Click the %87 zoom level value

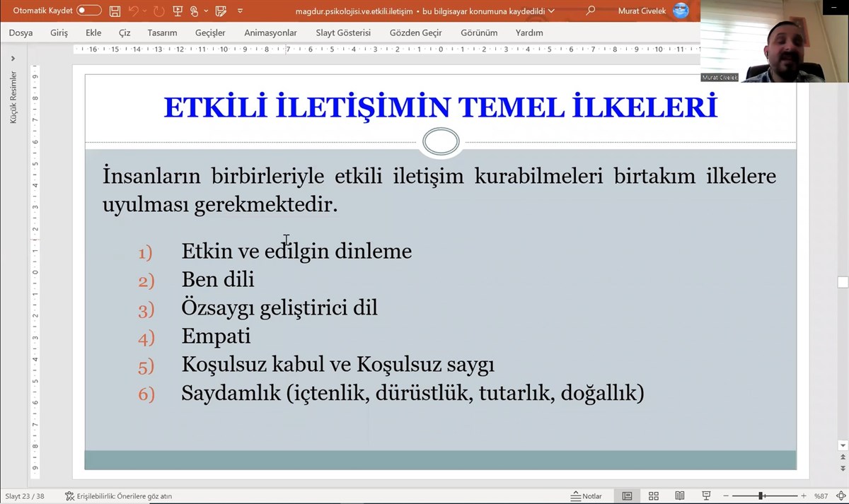pos(821,496)
